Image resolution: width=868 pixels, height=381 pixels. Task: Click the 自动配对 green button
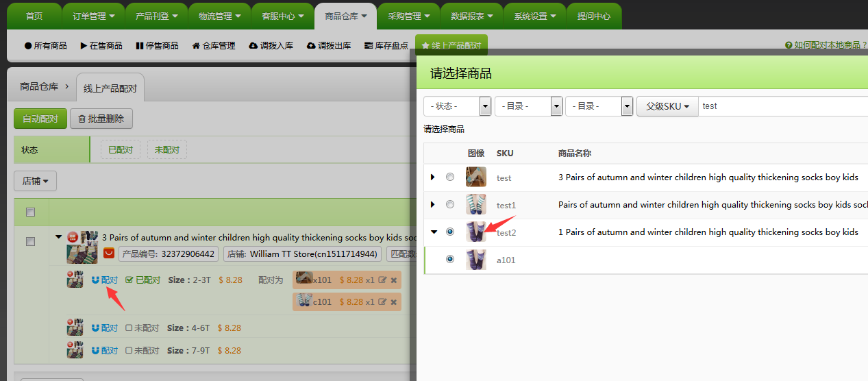pyautogui.click(x=40, y=119)
